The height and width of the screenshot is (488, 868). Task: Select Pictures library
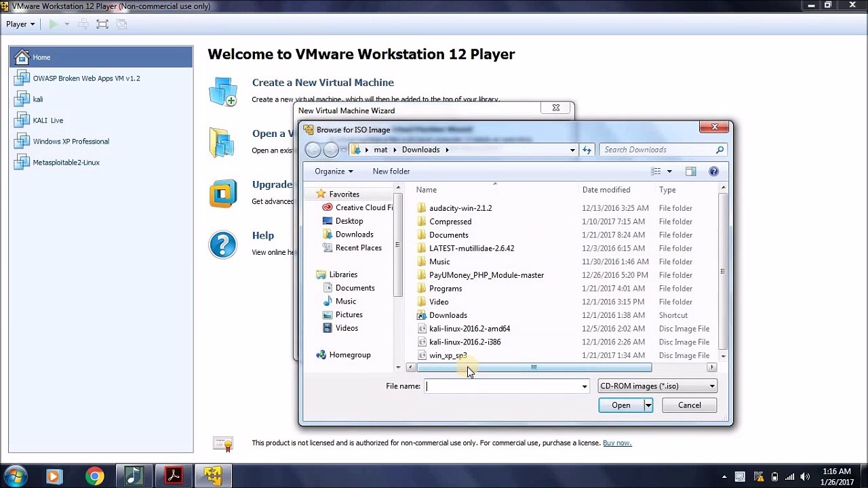(349, 314)
